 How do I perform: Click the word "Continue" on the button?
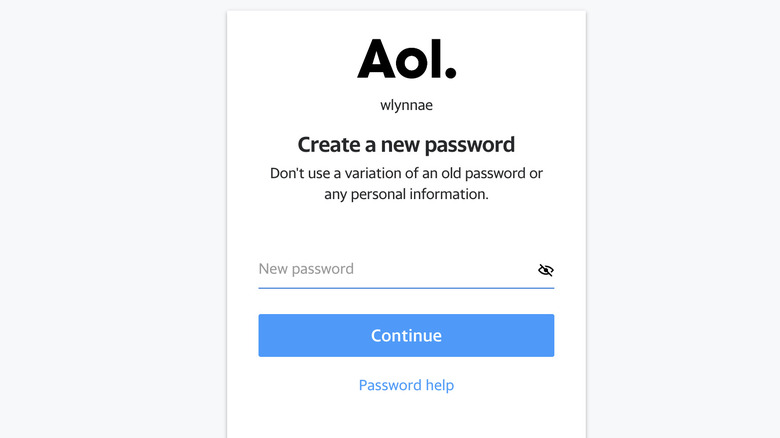tap(406, 336)
